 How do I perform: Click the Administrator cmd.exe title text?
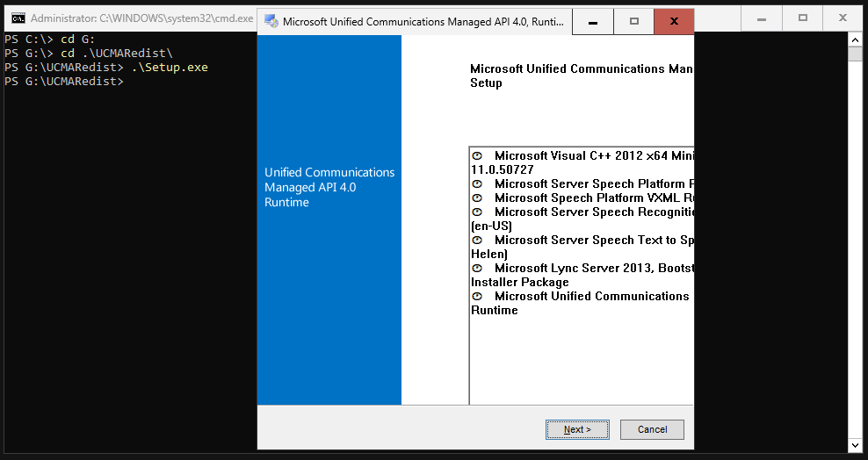pyautogui.click(x=141, y=18)
